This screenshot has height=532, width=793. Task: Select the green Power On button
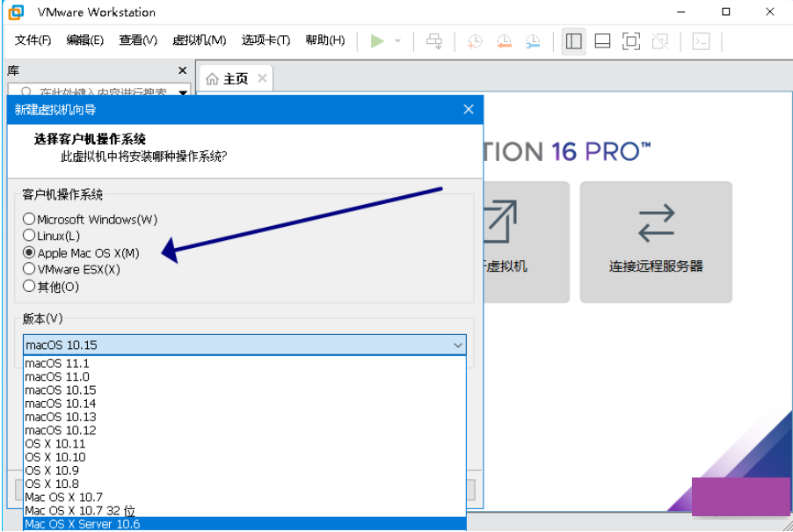[379, 40]
